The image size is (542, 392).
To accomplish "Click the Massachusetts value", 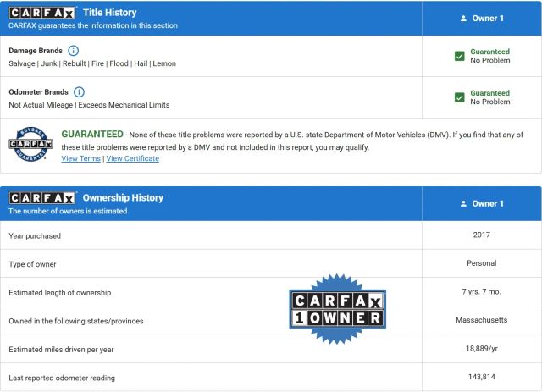I will point(482,320).
